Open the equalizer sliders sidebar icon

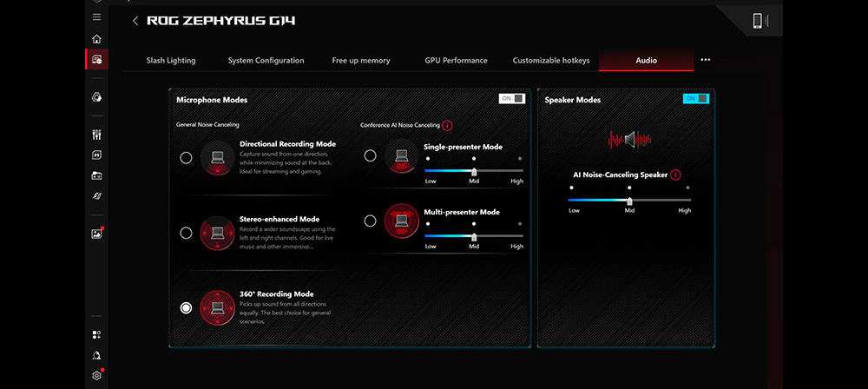coord(97,135)
